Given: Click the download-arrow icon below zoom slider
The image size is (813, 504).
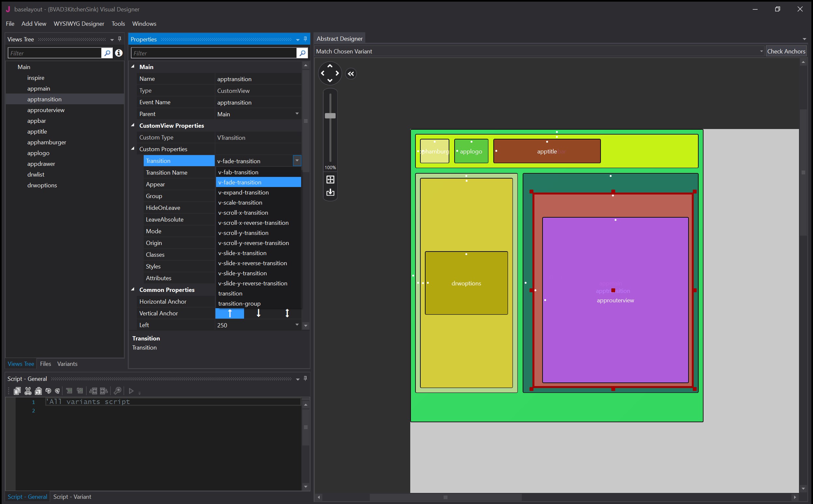Looking at the screenshot, I should coord(330,192).
